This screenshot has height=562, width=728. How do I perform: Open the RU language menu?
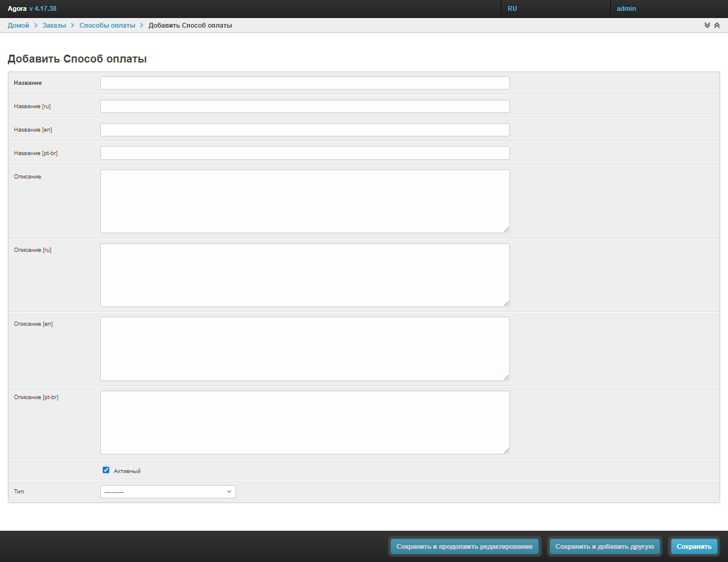(512, 8)
